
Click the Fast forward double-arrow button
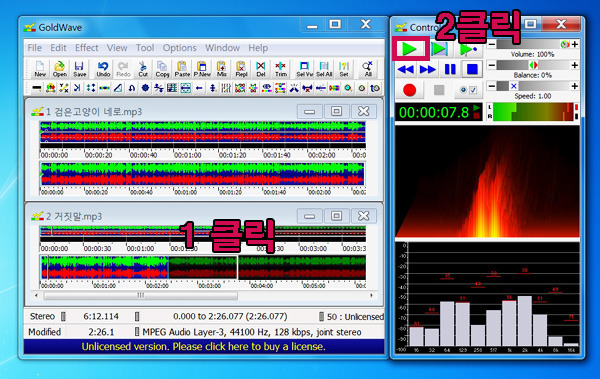tap(427, 70)
